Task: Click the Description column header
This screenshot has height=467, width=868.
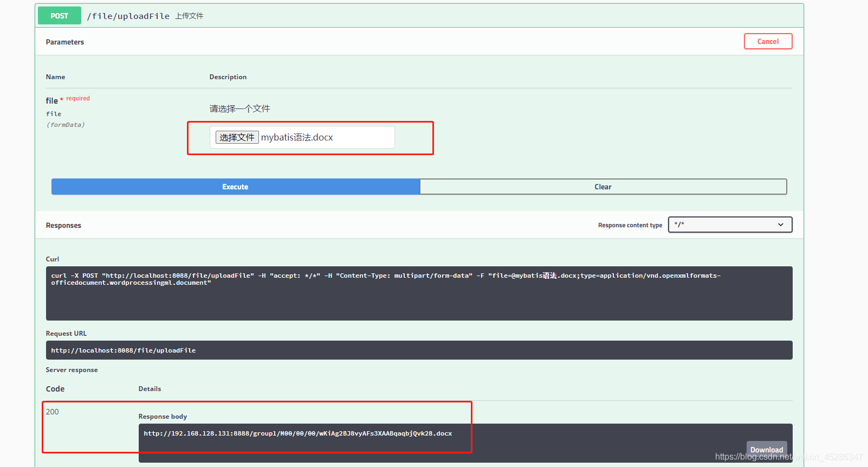Action: 228,77
